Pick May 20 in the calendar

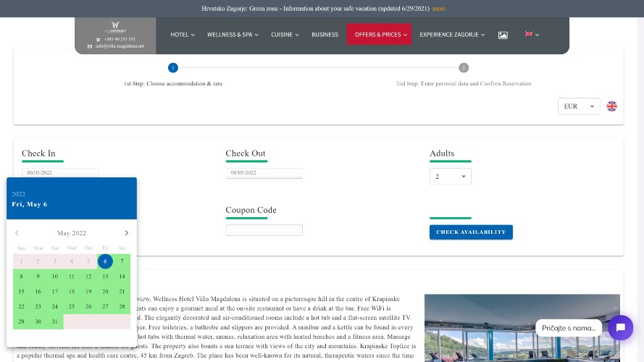(105, 291)
